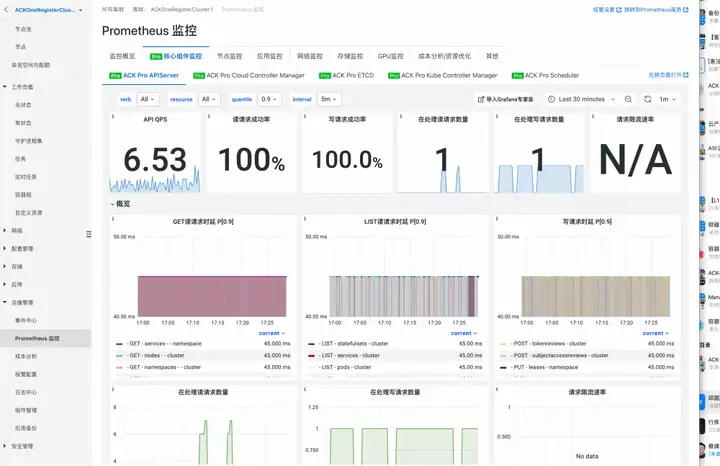Click the info icon on the 写请求时延 graph
This screenshot has height=466, width=720.
point(497,219)
